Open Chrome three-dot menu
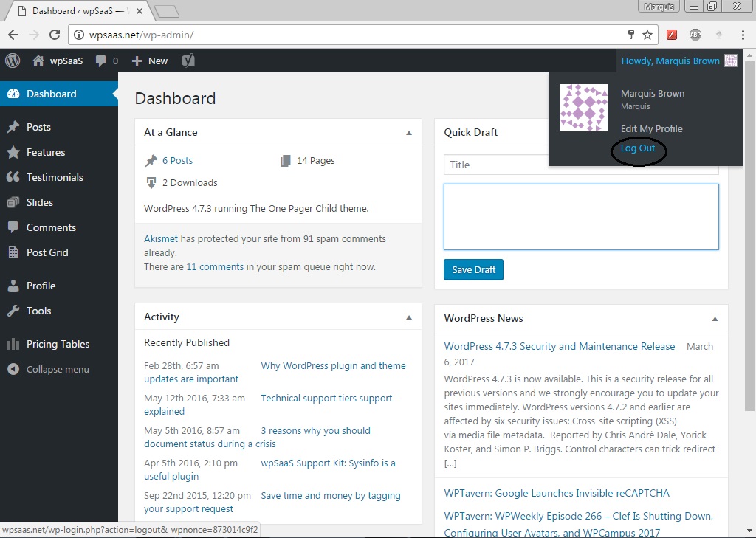This screenshot has width=756, height=538. click(743, 35)
